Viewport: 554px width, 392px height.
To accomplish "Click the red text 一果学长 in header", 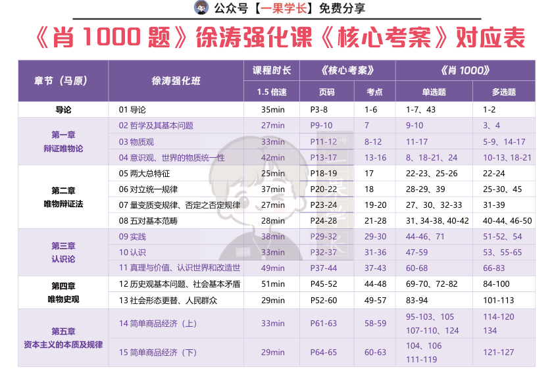I will (284, 8).
